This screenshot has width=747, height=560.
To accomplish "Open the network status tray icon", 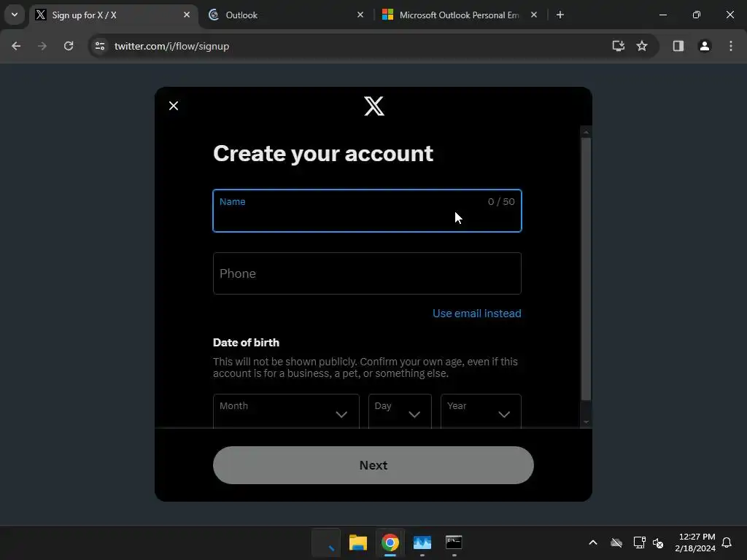I will click(639, 542).
